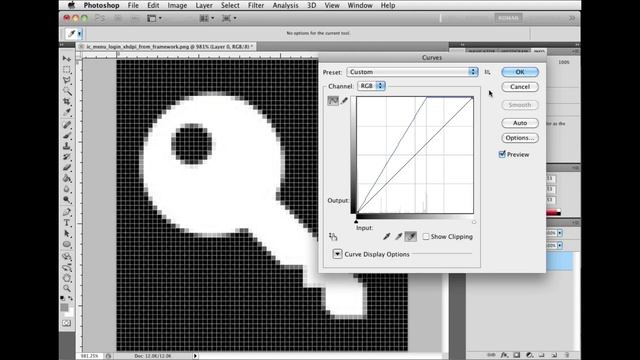The height and width of the screenshot is (360, 640).
Task: Open the Help menu
Action: point(388,5)
